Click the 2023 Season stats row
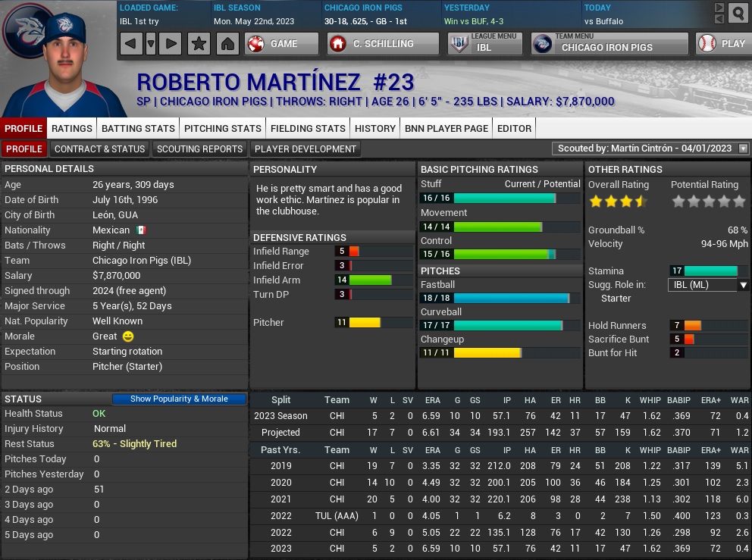Viewport: 752px width, 560px height. [x=500, y=416]
